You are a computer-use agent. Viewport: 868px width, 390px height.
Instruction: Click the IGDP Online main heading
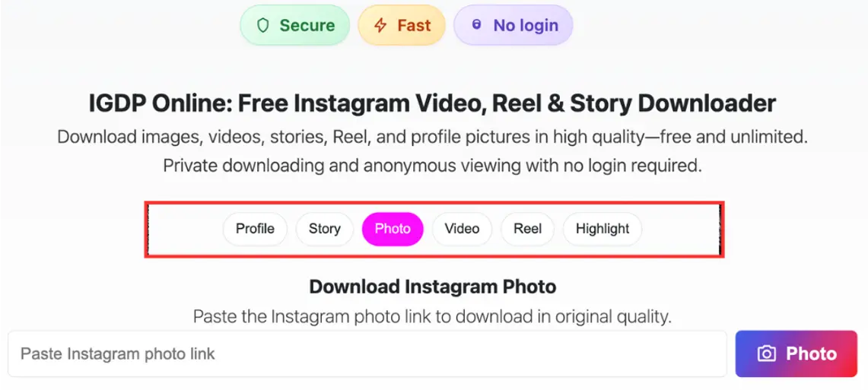(432, 103)
